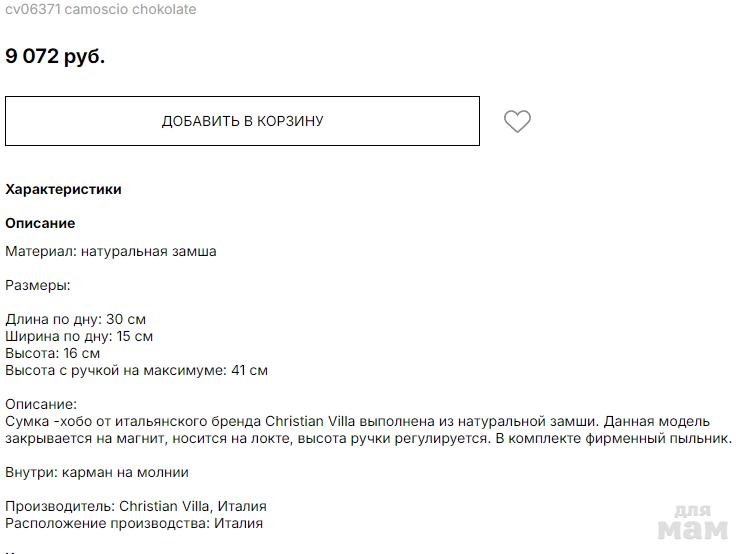Click the Внутри: карман на молнии line
Screen dimensions: 743x554
point(97,472)
